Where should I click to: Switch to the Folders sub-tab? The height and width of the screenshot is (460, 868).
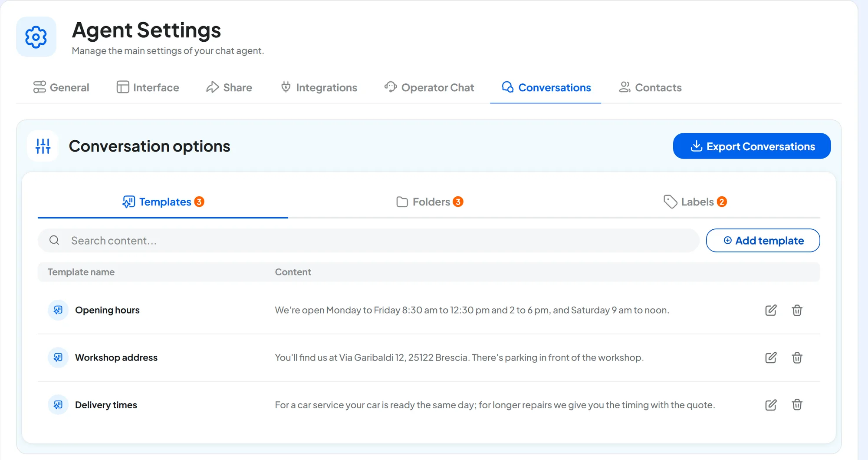tap(430, 202)
